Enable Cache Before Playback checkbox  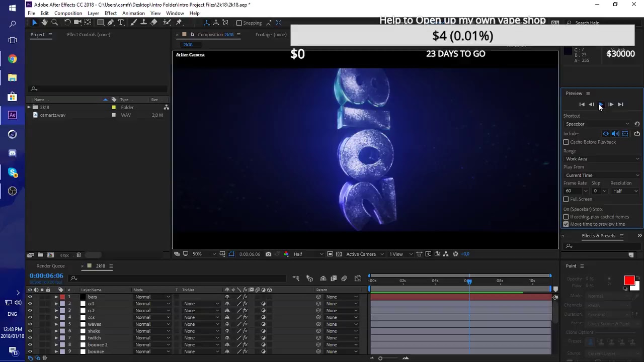[x=566, y=142]
